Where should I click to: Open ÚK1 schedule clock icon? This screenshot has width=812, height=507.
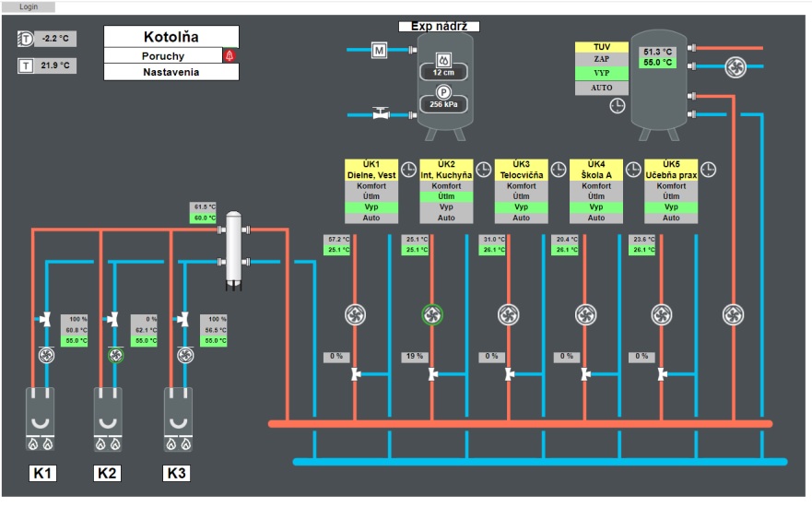408,170
